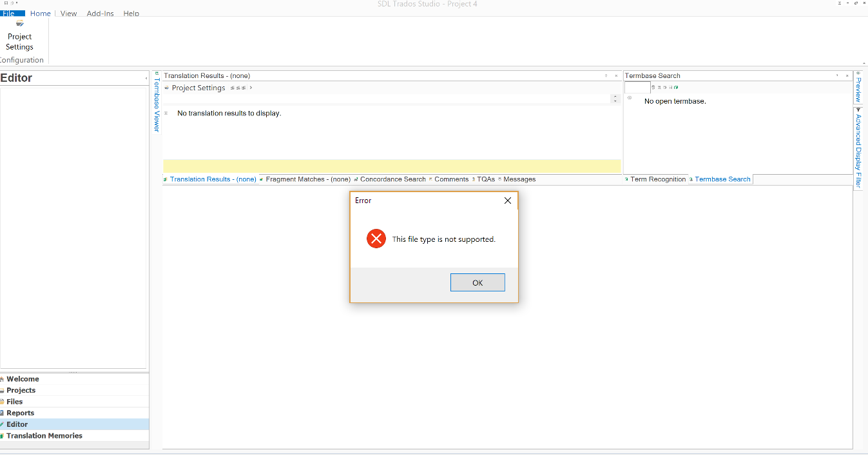868x461 pixels.
Task: Switch to the Concordance Search tab
Action: point(393,179)
